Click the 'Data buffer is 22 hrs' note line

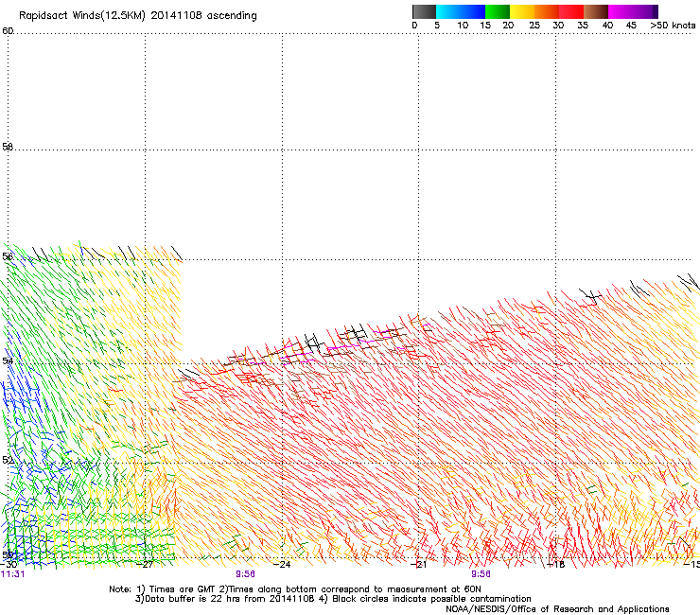click(333, 599)
